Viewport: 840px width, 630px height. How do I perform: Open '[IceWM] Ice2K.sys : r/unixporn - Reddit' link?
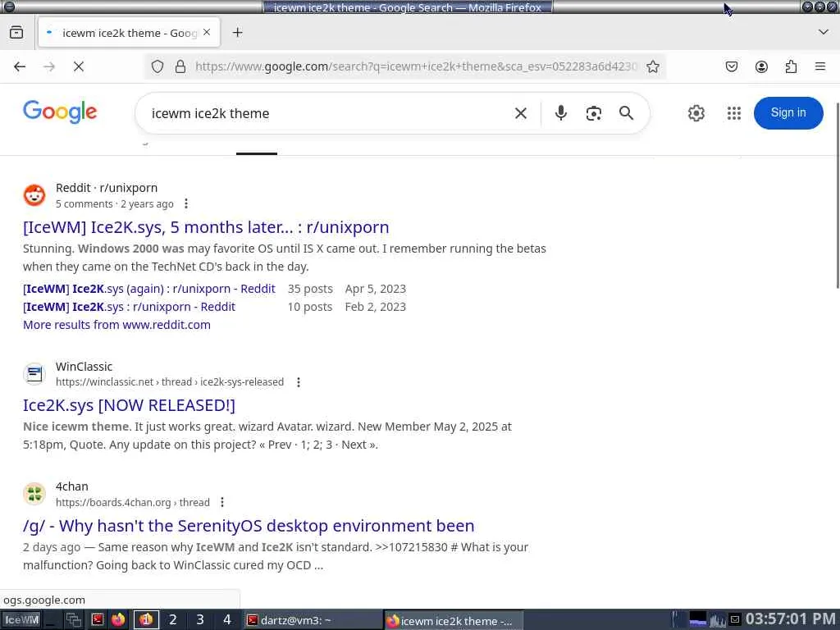click(x=129, y=307)
